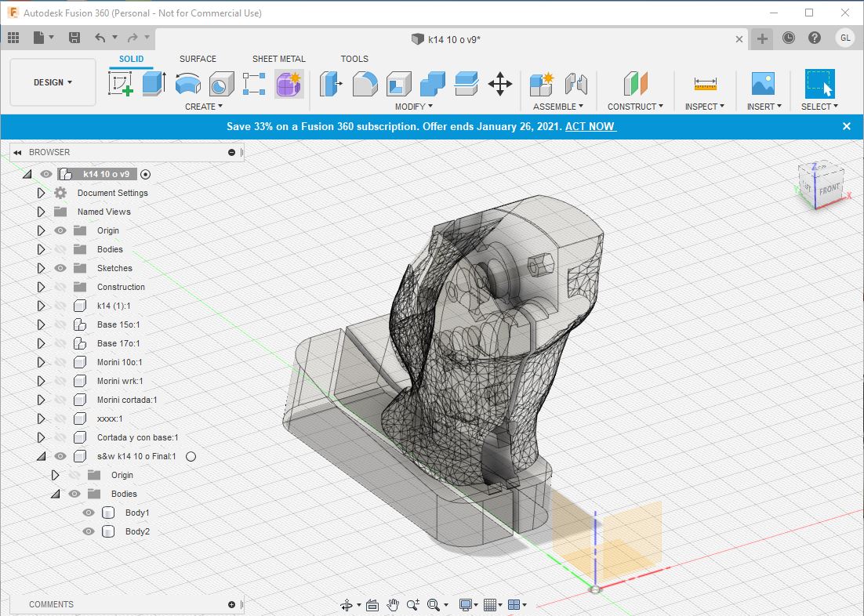Toggle visibility of the Sketches folder
This screenshot has width=864, height=616.
pyautogui.click(x=60, y=268)
